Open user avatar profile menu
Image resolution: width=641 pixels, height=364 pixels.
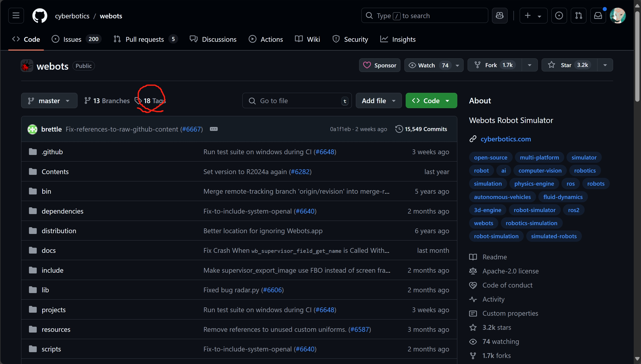pos(618,16)
